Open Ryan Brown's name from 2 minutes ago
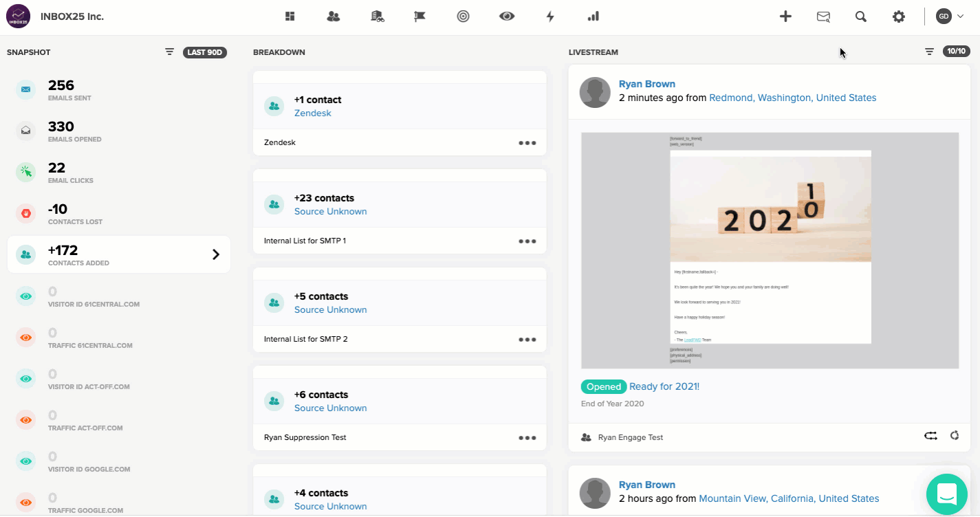The height and width of the screenshot is (517, 980). pos(647,84)
